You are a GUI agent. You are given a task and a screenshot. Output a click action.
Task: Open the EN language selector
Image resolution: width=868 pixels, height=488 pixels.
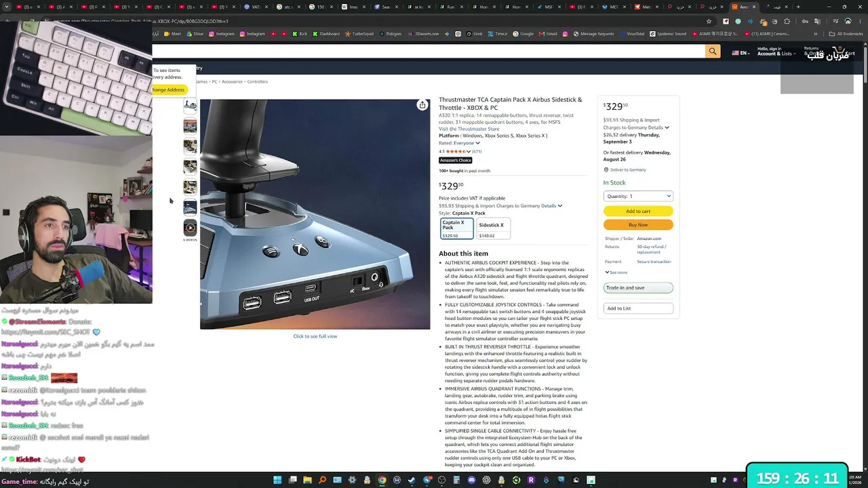point(740,53)
